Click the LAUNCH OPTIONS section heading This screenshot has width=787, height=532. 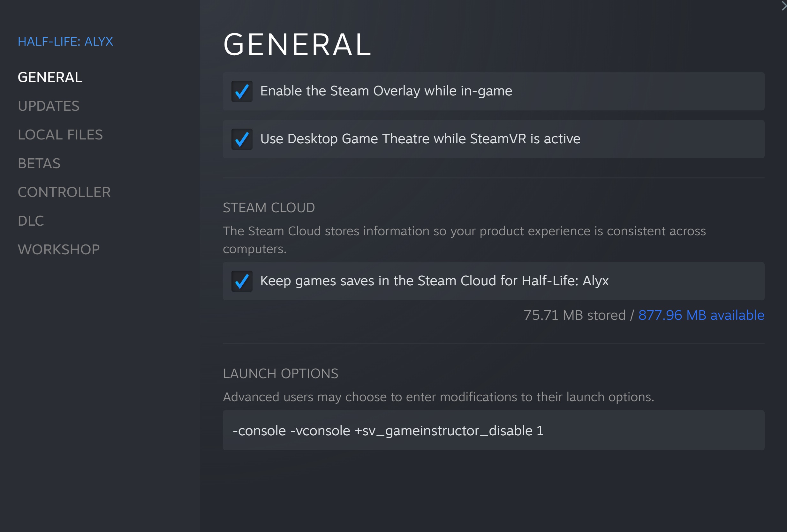point(280,374)
